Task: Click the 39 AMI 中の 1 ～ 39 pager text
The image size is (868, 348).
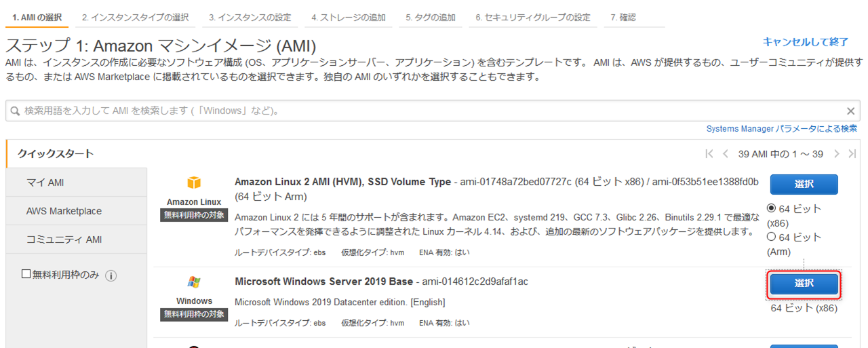Action: coord(781,154)
